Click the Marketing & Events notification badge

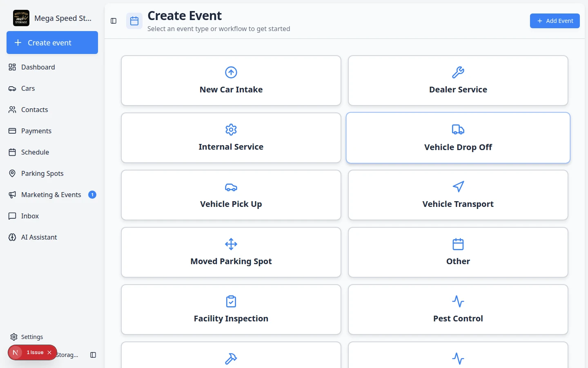92,195
